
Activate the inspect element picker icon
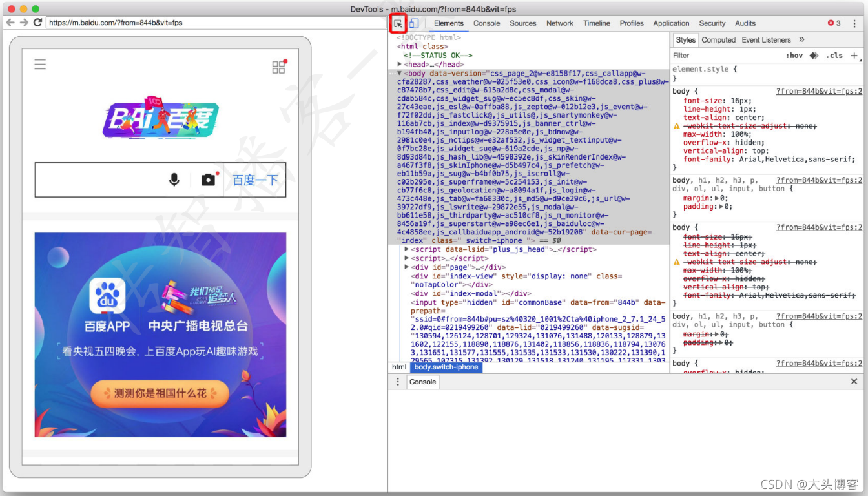(x=398, y=23)
